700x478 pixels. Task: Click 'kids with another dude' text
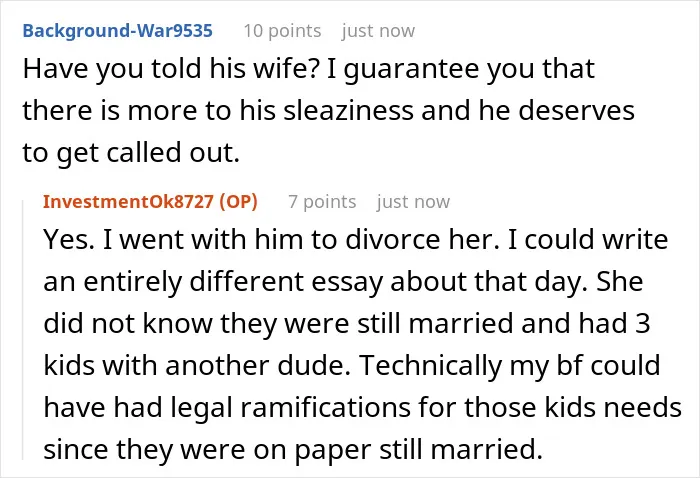(196, 366)
